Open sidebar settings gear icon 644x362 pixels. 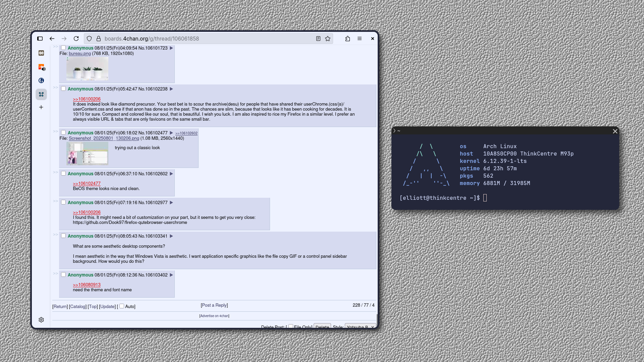point(41,320)
